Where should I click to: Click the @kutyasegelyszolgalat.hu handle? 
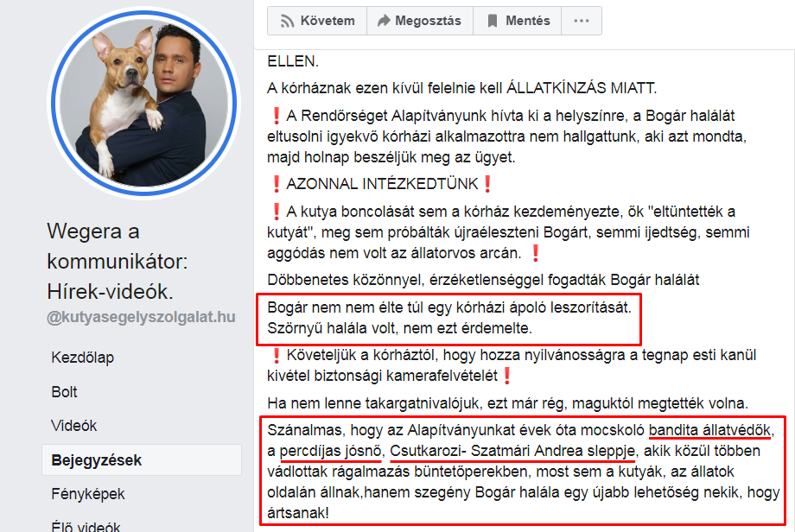tap(141, 317)
